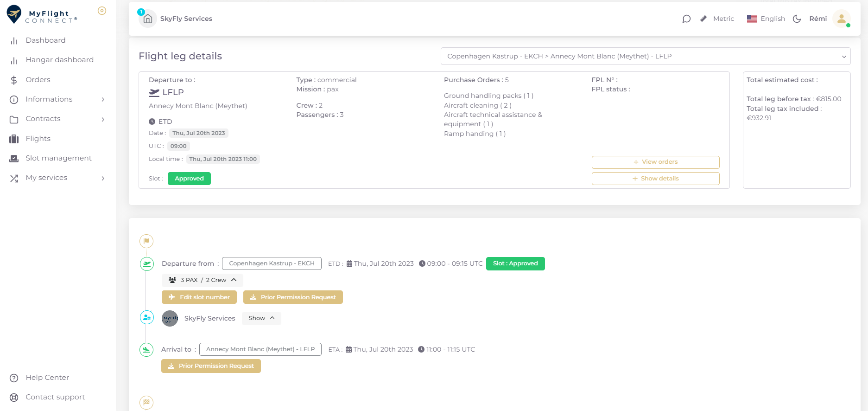868x411 pixels.
Task: Go to Dashboard in sidebar
Action: point(45,40)
